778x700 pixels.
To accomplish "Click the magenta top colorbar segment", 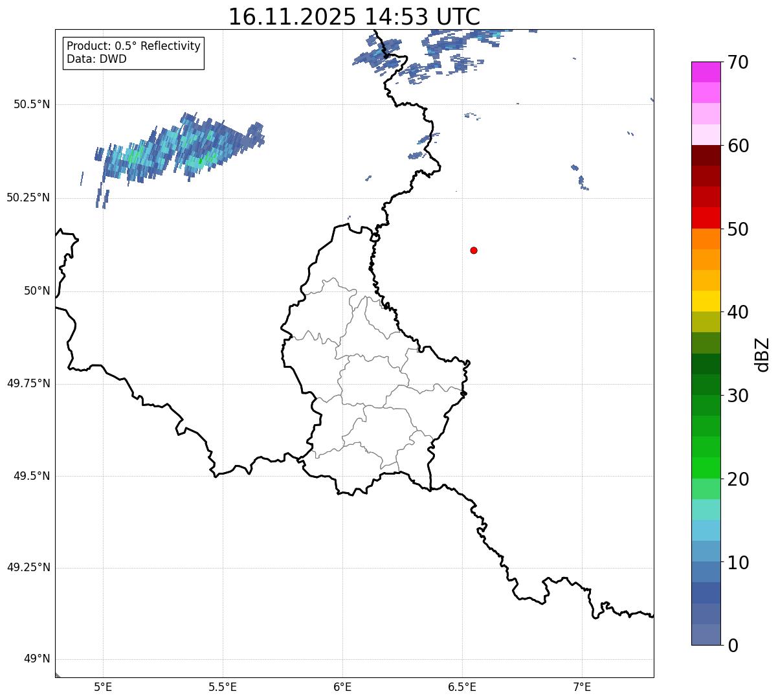I will pos(706,72).
